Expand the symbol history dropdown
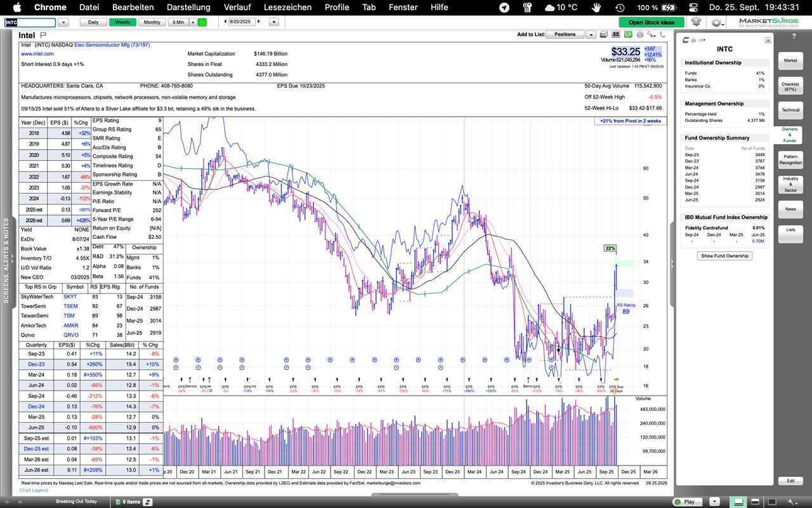 [63, 22]
